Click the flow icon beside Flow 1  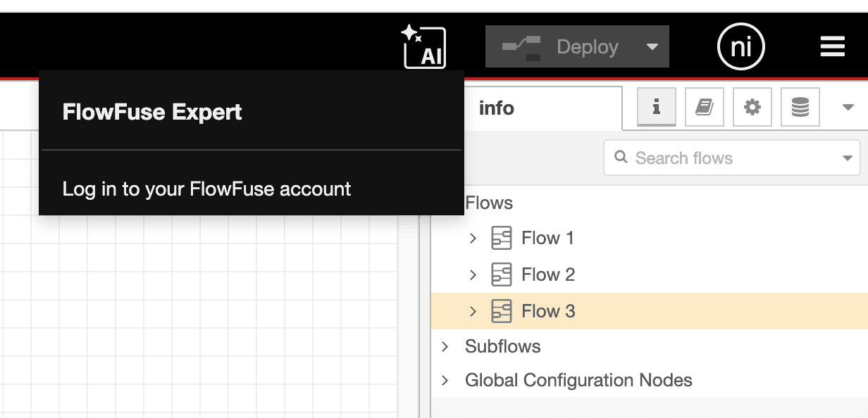click(502, 238)
